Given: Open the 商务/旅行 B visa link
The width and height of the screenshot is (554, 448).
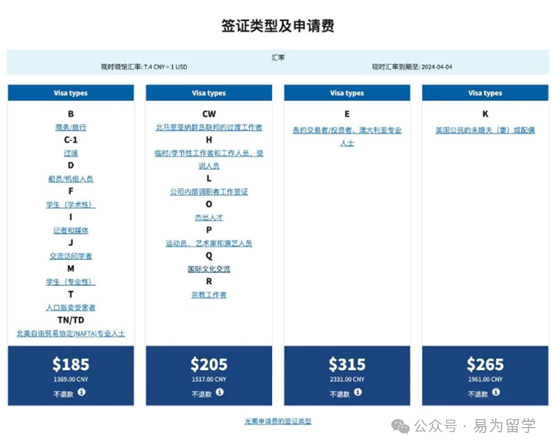Looking at the screenshot, I should coord(71,127).
